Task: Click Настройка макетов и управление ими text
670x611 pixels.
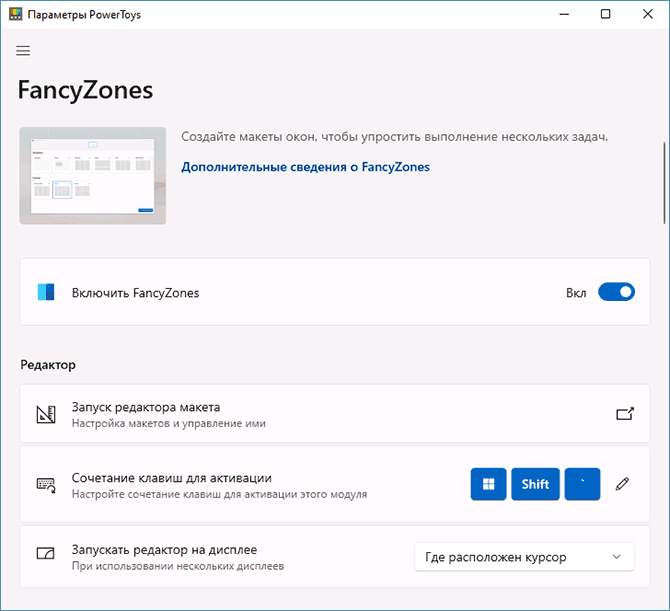Action: 169,423
